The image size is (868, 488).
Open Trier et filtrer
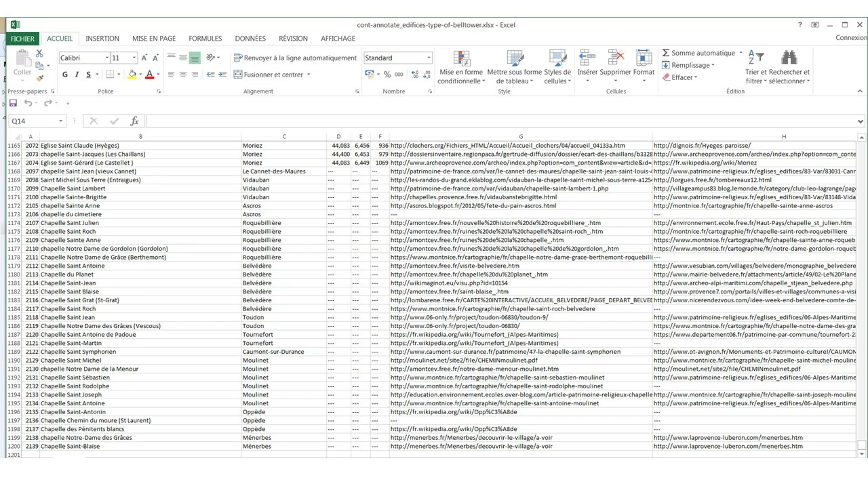pos(755,67)
